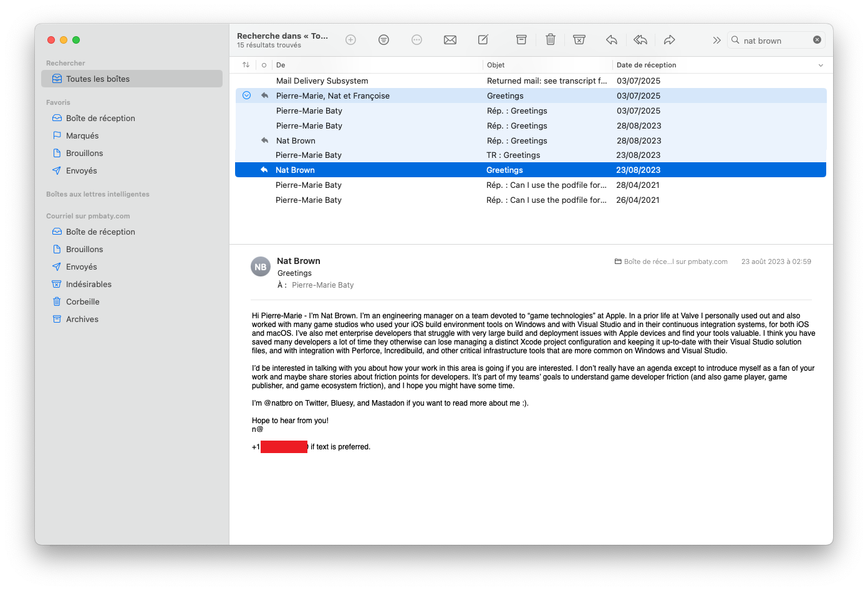Select the Marqués favorites mailbox

click(x=82, y=135)
